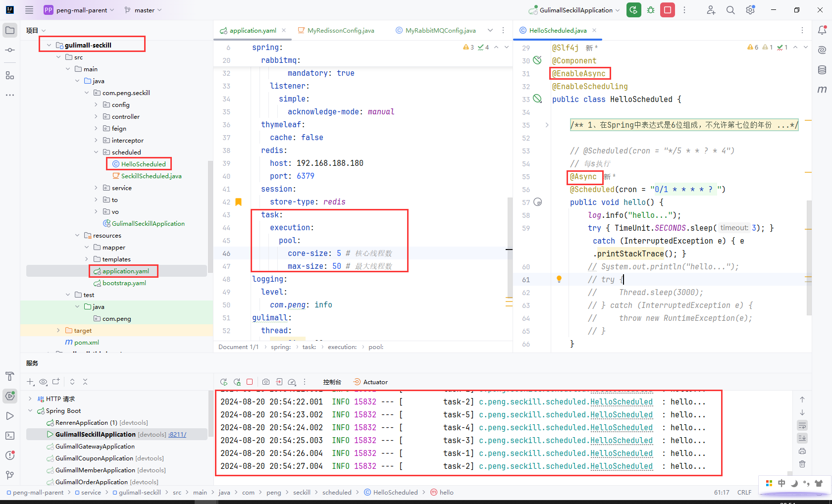The image size is (832, 504).
Task: Open GulimallSeckillApplication run configuration dropdown
Action: pyautogui.click(x=574, y=10)
